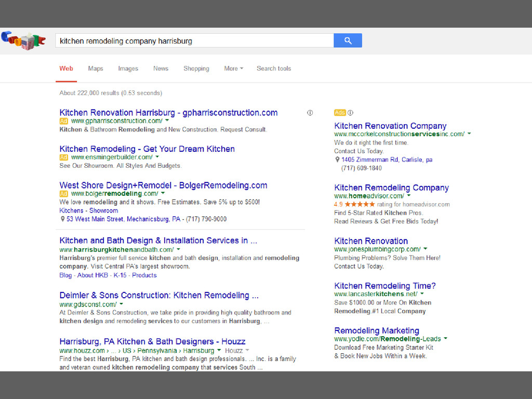Click the K-15 sitelink
Screen dimensions: 532x399
tap(120, 275)
